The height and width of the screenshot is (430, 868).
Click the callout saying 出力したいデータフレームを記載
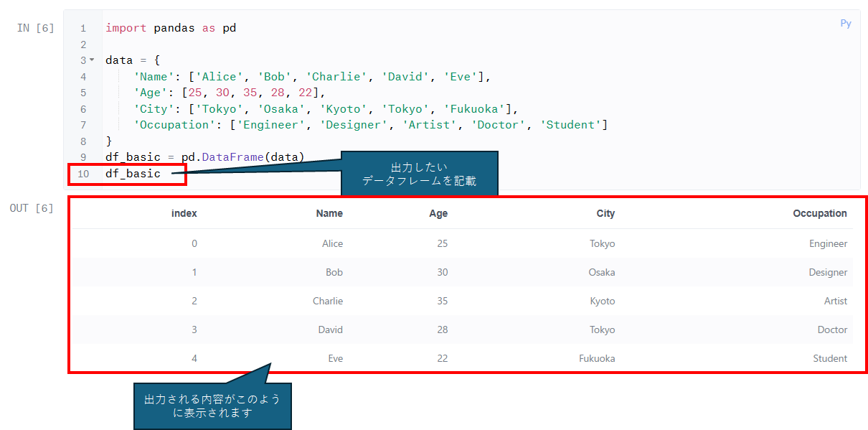[x=419, y=174]
